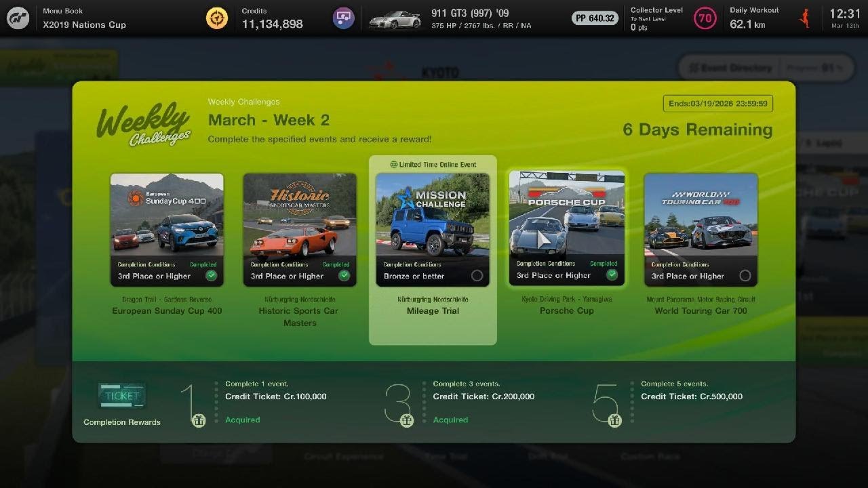This screenshot has height=488, width=868.
Task: Open the World Touring Car 700 card
Action: pyautogui.click(x=701, y=230)
